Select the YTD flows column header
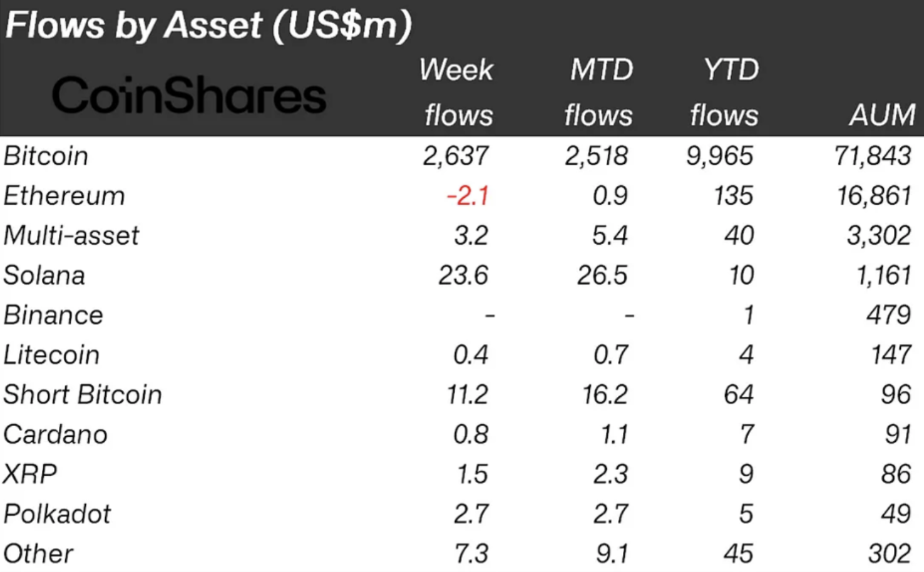 (x=726, y=92)
